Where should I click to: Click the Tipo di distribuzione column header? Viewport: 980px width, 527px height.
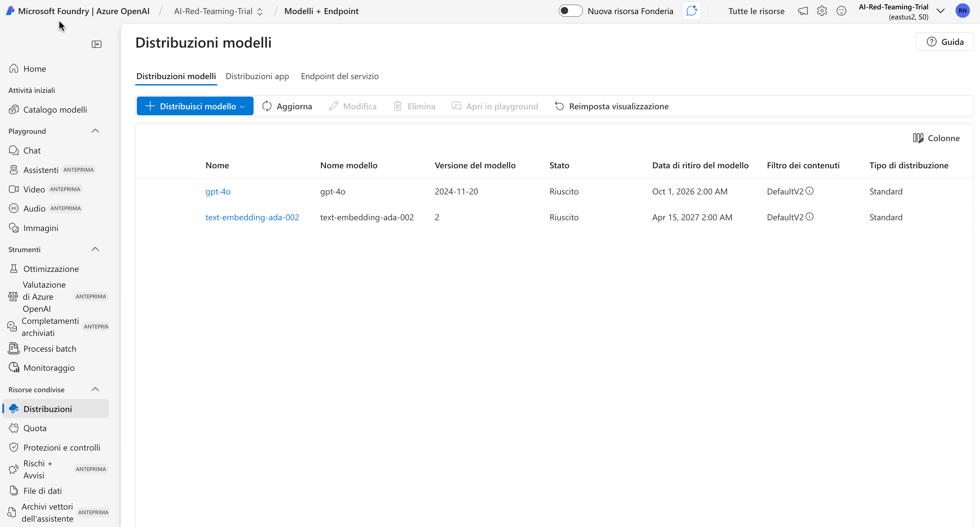coord(909,165)
